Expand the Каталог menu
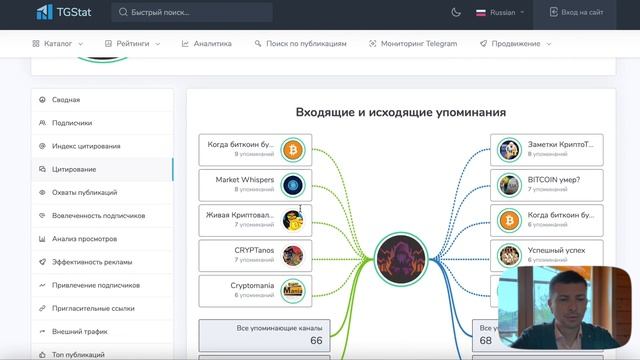The height and width of the screenshot is (360, 640). click(58, 44)
